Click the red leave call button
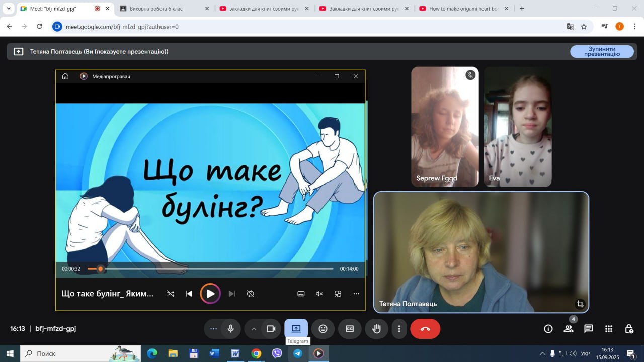Viewport: 644px width, 362px height. pyautogui.click(x=425, y=329)
